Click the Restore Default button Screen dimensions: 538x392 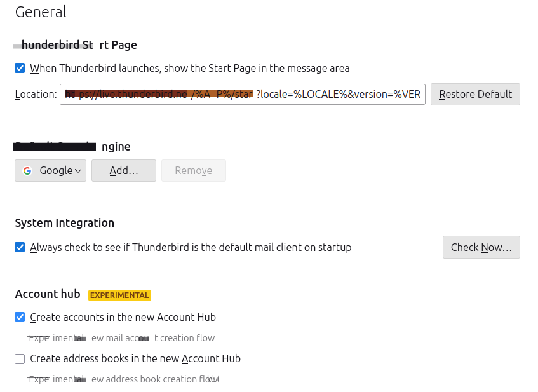[475, 95]
